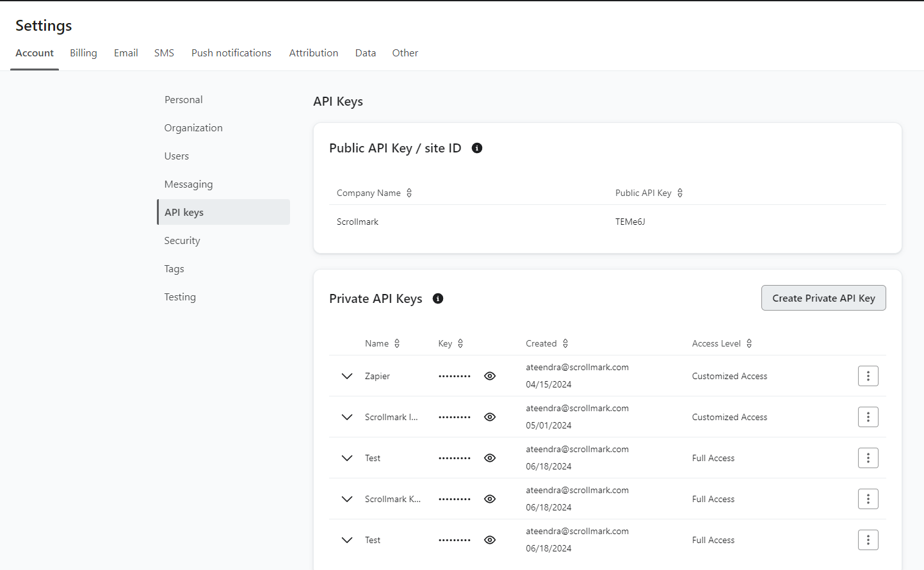Image resolution: width=924 pixels, height=570 pixels.
Task: Open Organization settings in sidebar
Action: pyautogui.click(x=193, y=128)
